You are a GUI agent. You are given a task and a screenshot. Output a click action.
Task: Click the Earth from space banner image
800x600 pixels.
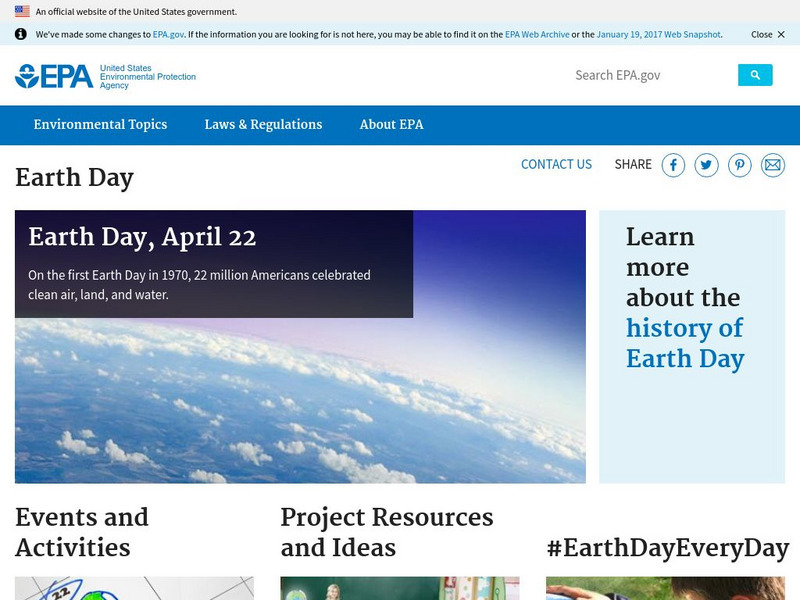(x=300, y=400)
